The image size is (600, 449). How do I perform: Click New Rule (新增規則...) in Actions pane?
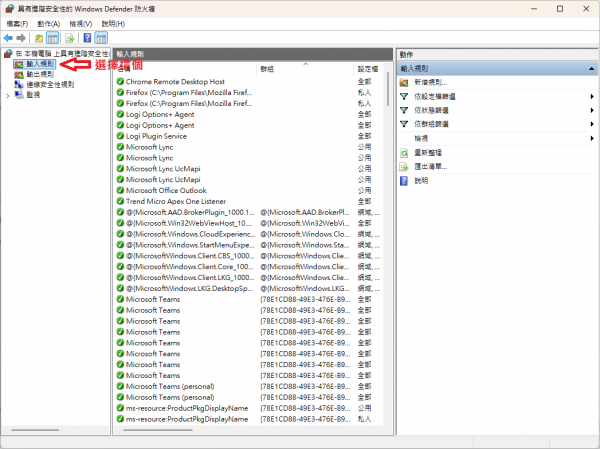[x=431, y=82]
